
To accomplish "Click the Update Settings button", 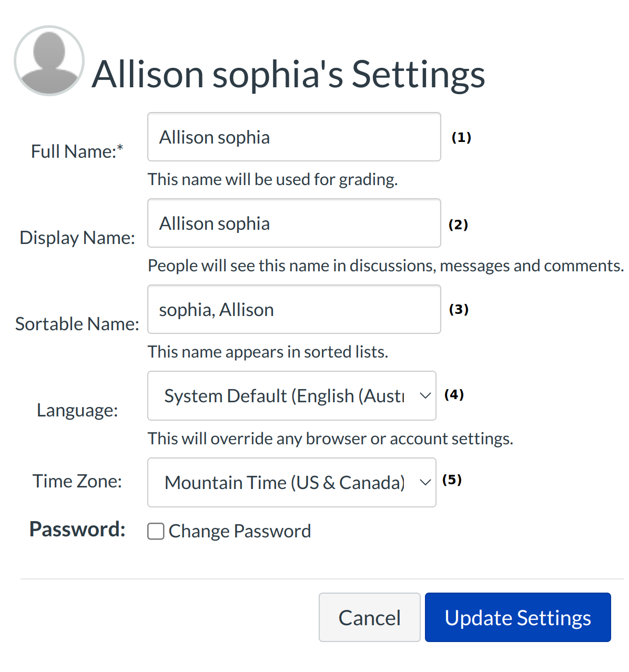I will tap(518, 617).
